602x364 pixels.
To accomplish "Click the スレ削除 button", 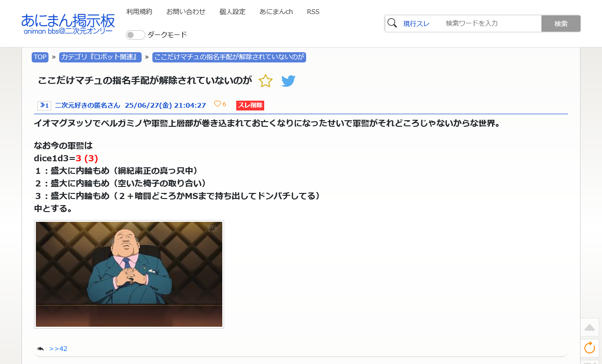I will click(x=250, y=105).
